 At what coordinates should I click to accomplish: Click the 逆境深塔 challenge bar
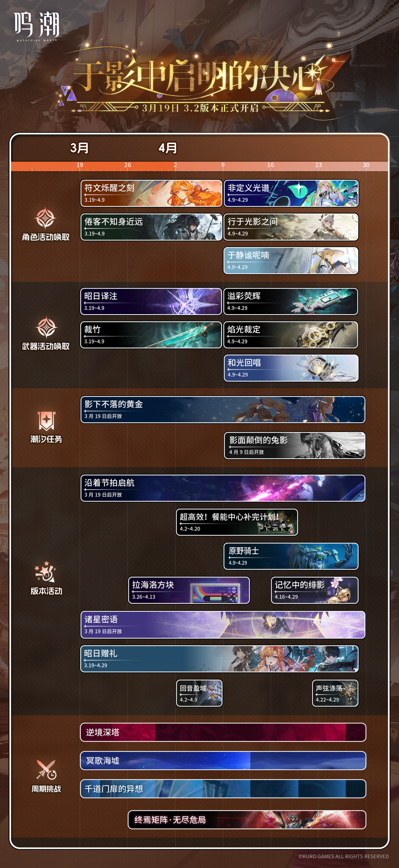(223, 732)
